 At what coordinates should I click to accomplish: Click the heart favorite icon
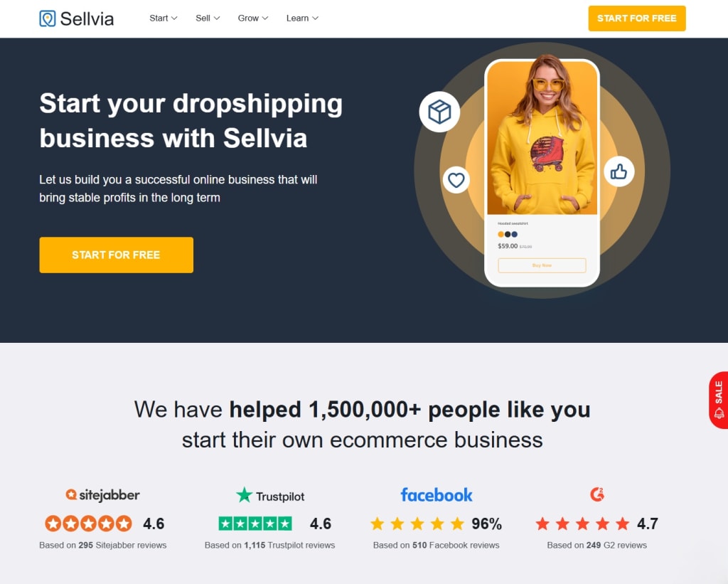(456, 180)
